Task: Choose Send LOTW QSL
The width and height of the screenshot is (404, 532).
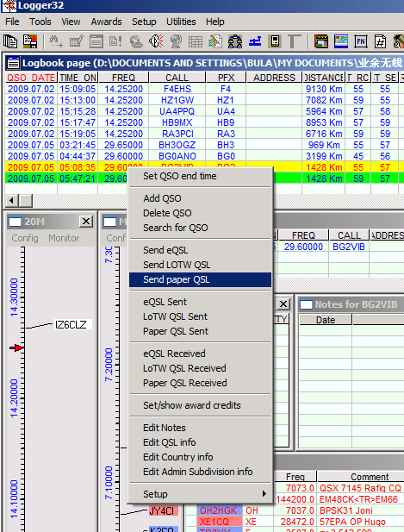Action: (x=200, y=265)
